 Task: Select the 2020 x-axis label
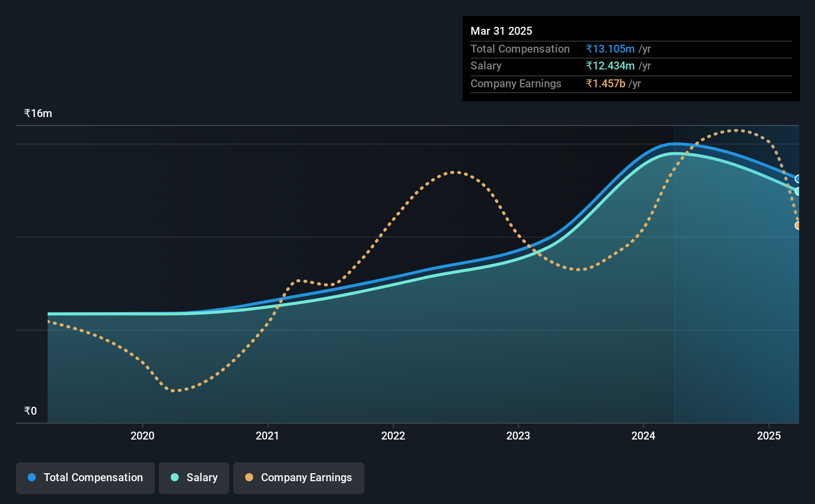point(142,436)
